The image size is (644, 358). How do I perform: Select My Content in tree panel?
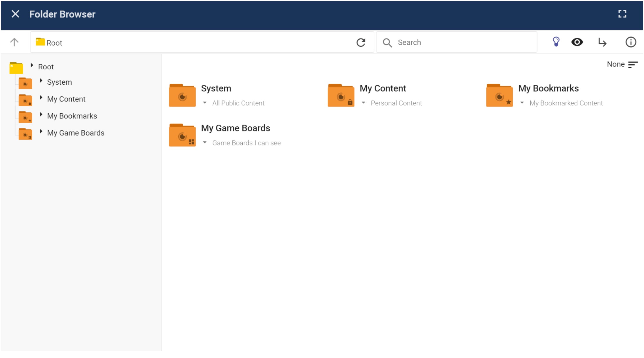(66, 99)
